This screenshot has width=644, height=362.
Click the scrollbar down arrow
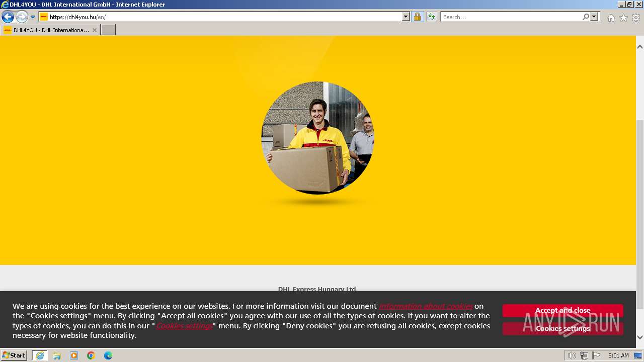click(x=640, y=337)
